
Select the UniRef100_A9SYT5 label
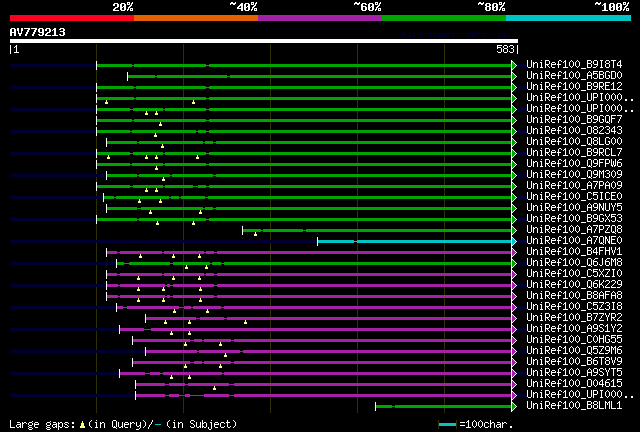[x=574, y=373]
